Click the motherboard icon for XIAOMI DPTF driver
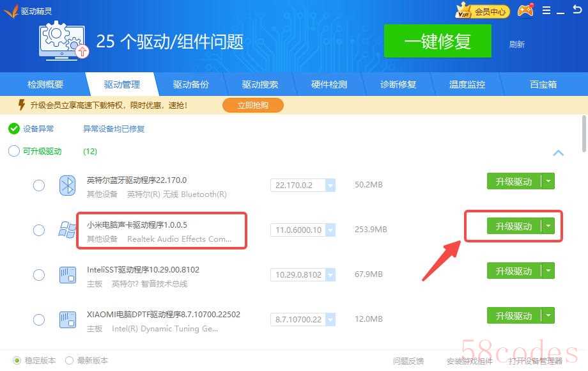 pos(68,320)
